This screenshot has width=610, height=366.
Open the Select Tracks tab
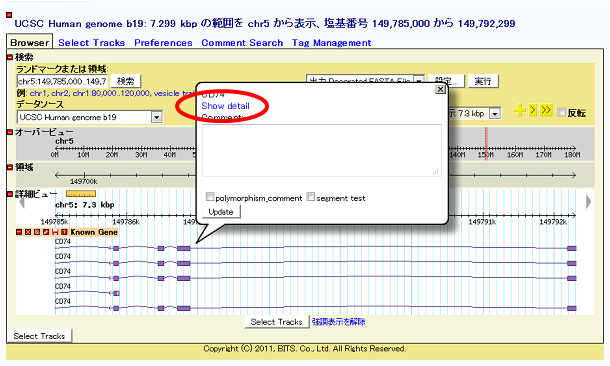tap(91, 43)
